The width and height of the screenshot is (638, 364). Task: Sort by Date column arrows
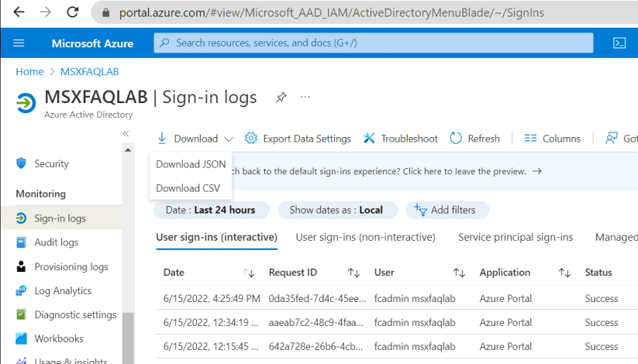248,273
